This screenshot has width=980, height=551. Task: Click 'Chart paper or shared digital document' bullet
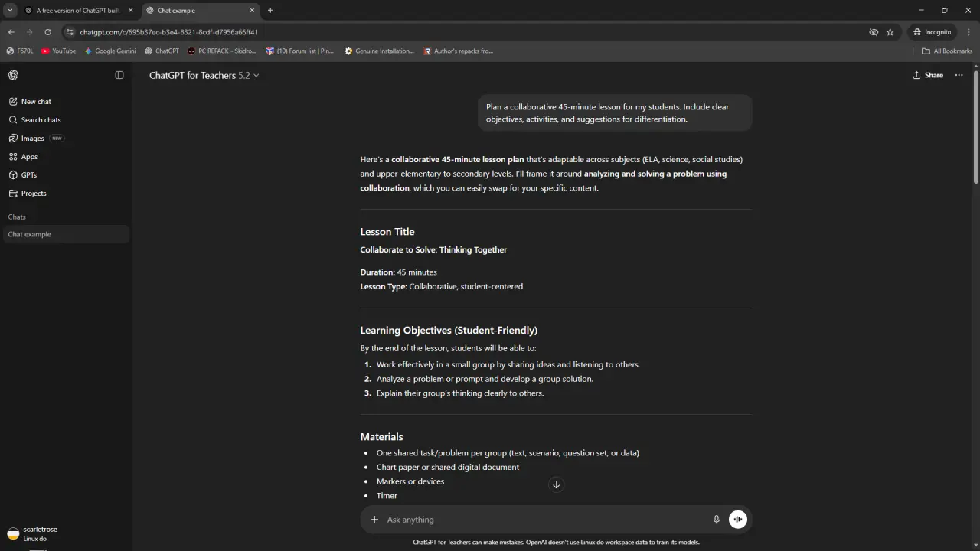448,467
